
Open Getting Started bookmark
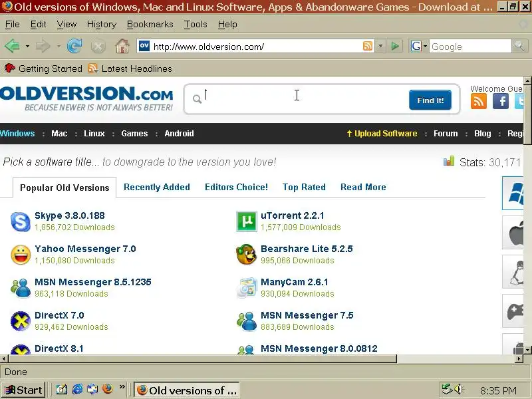click(43, 68)
